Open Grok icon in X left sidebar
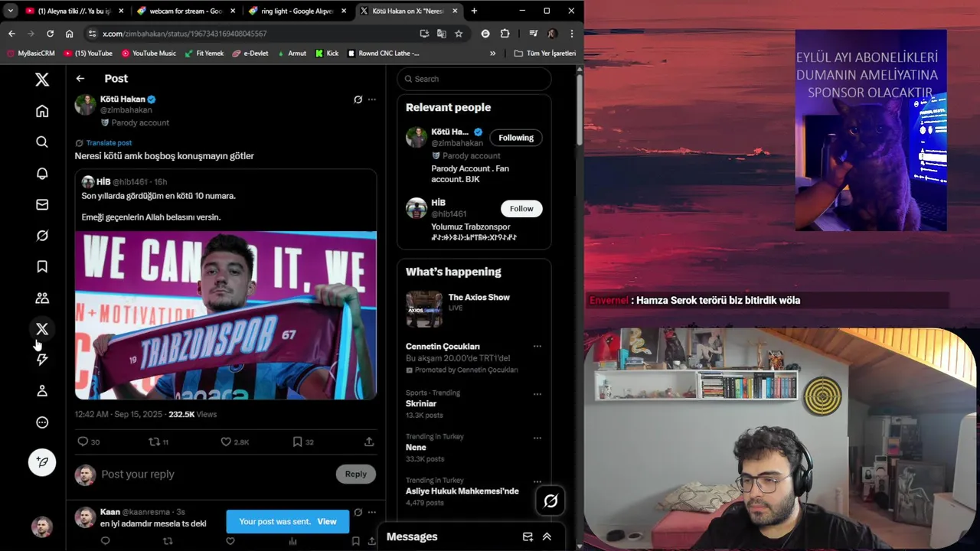Viewport: 980px width, 551px height. (42, 236)
